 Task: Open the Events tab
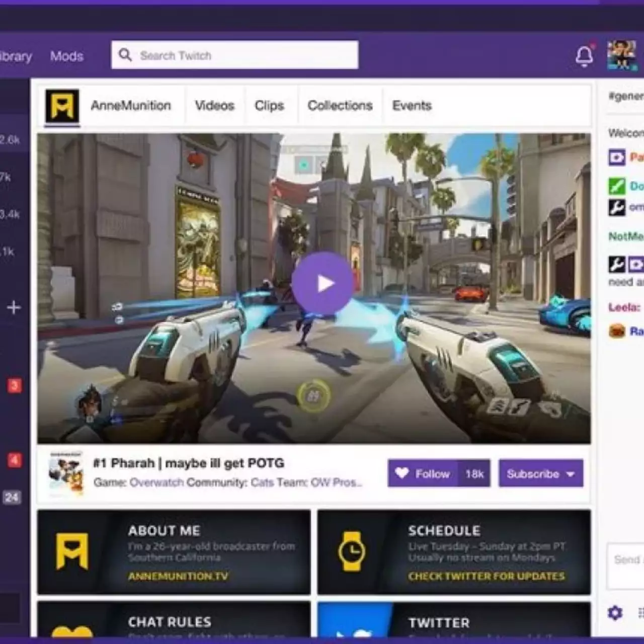point(412,106)
